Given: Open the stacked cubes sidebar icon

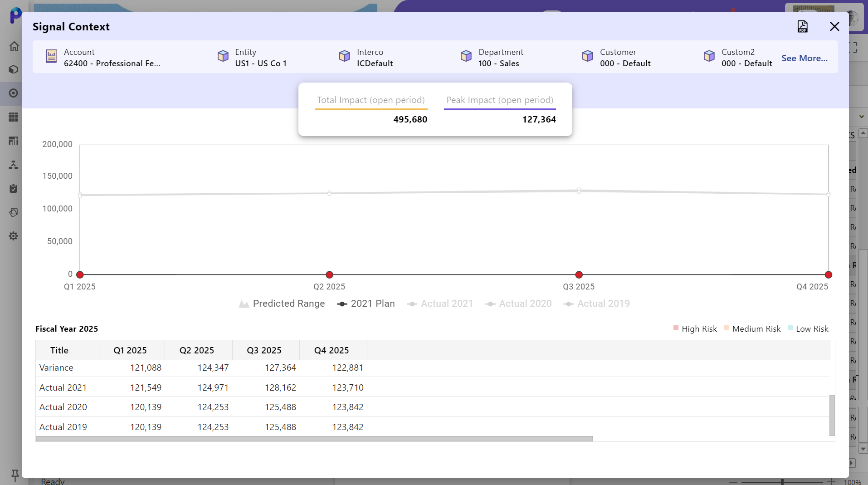Looking at the screenshot, I should [x=14, y=212].
